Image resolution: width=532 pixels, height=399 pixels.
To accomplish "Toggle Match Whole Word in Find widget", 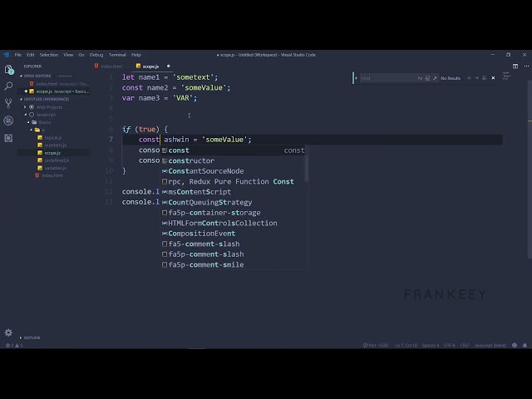I will [427, 78].
